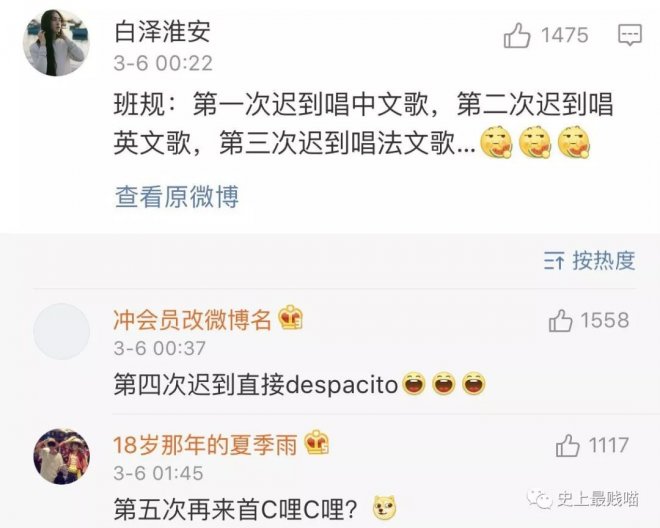This screenshot has width=660, height=528.
Task: Tap the crown badge beside 18岁那年的夏季雨
Action: [317, 443]
